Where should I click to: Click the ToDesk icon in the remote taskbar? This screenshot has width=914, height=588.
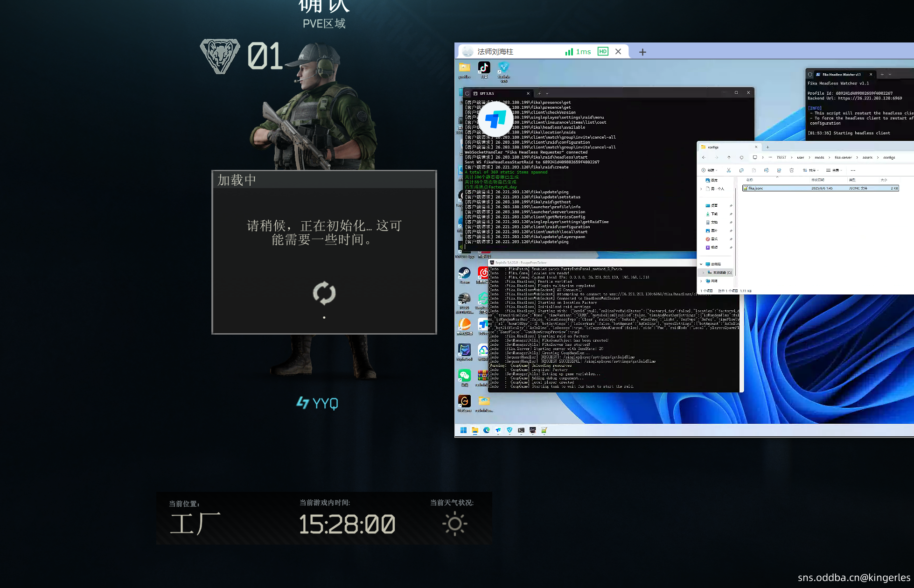[498, 430]
